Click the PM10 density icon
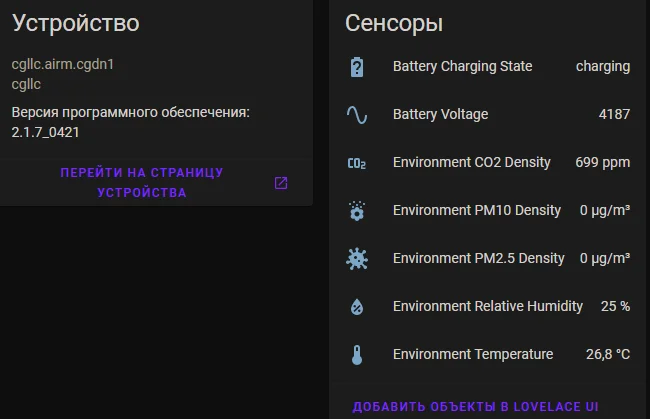This screenshot has height=419, width=650. pos(357,211)
